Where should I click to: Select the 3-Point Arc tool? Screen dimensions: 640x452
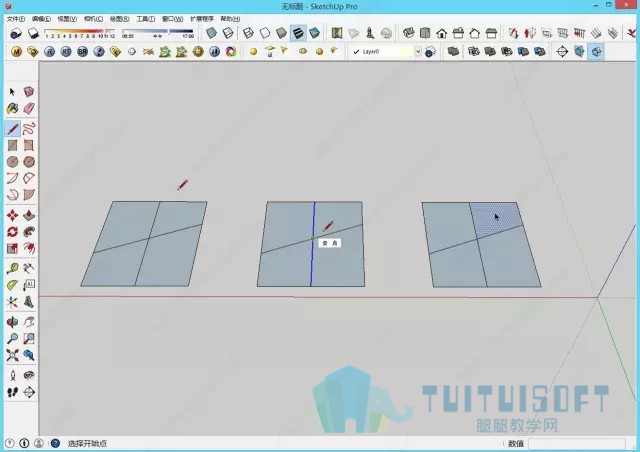(12, 194)
